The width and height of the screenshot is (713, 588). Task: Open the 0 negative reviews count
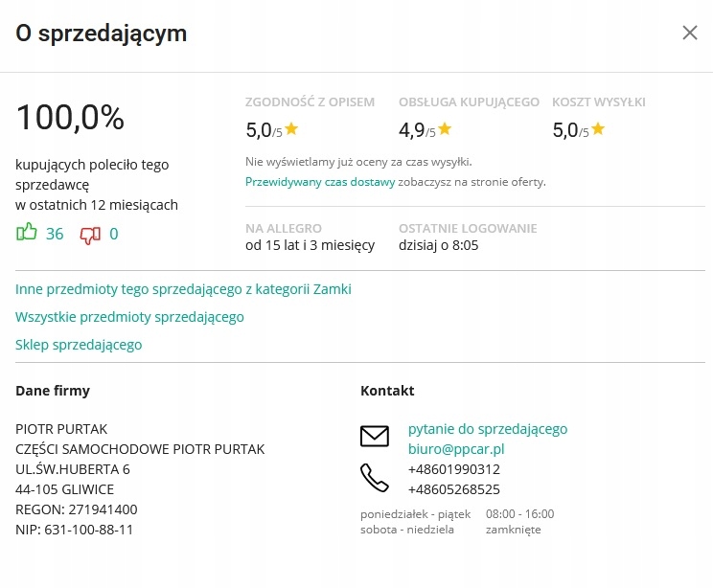114,234
